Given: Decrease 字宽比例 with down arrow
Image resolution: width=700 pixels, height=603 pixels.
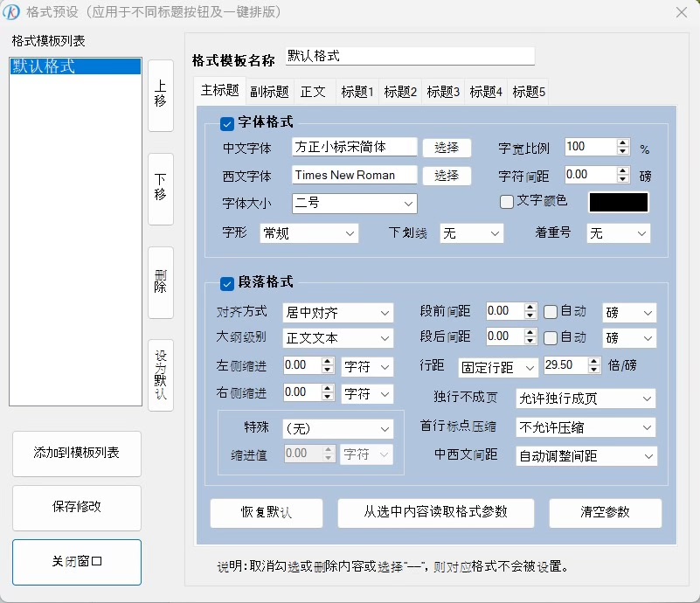Looking at the screenshot, I should pyautogui.click(x=623, y=151).
